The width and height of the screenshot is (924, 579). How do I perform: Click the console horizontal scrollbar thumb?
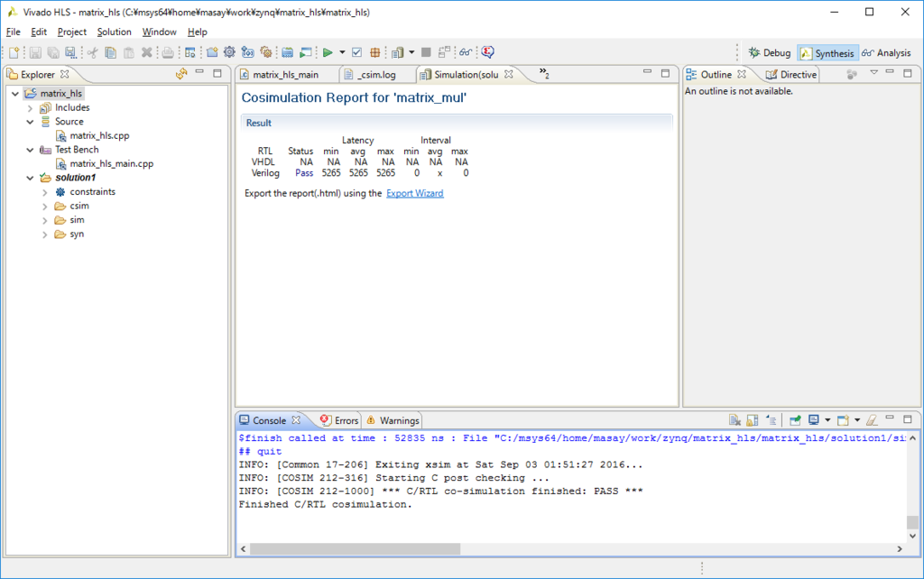[355, 548]
